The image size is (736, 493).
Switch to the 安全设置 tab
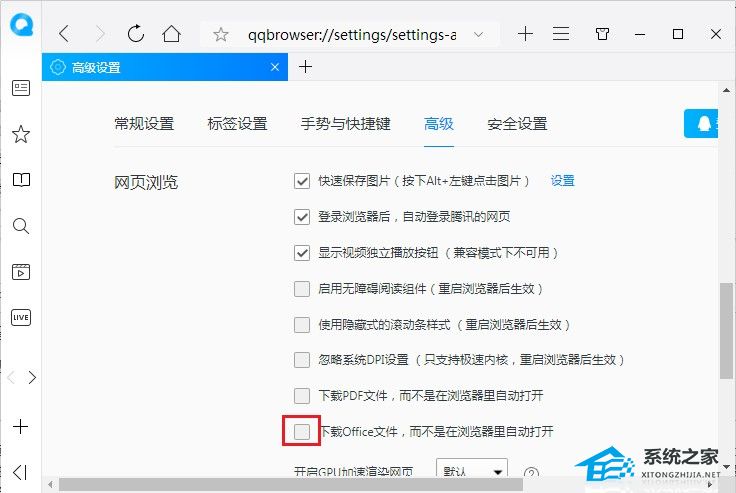point(517,124)
